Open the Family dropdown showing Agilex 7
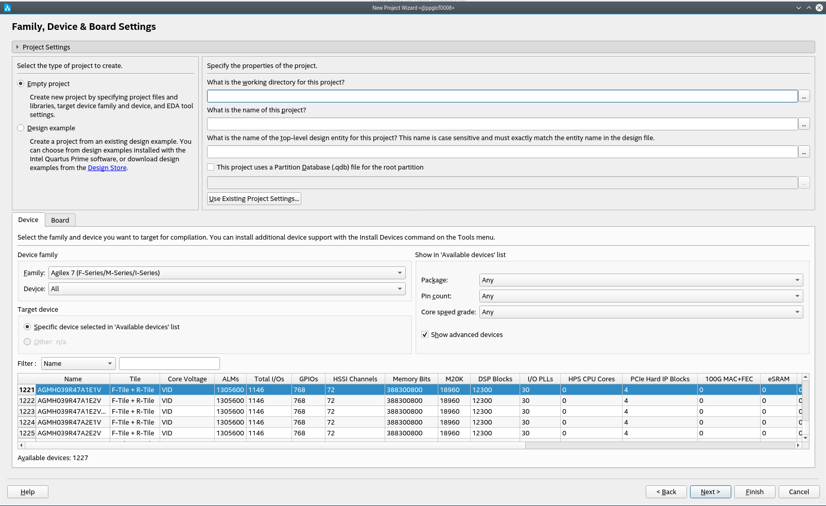The height and width of the screenshot is (506, 826). 227,273
